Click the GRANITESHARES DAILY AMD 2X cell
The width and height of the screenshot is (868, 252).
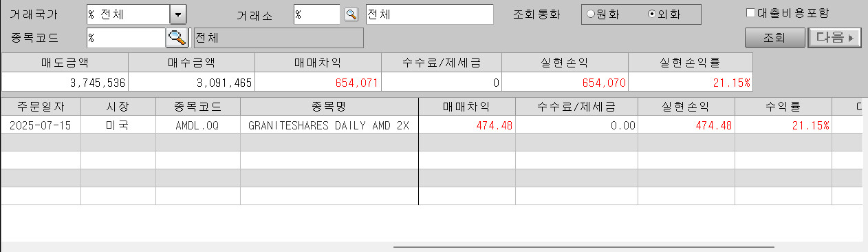[x=329, y=125]
